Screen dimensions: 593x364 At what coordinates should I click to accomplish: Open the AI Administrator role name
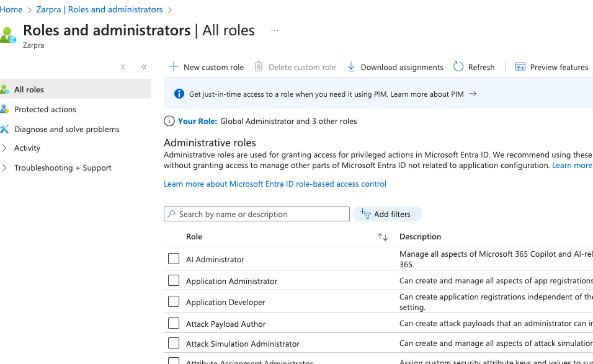215,259
